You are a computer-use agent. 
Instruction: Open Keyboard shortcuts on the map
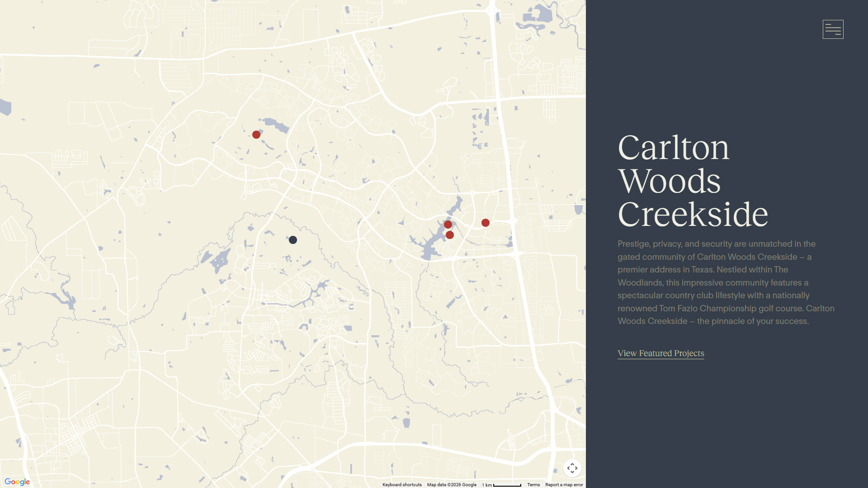[x=402, y=485]
